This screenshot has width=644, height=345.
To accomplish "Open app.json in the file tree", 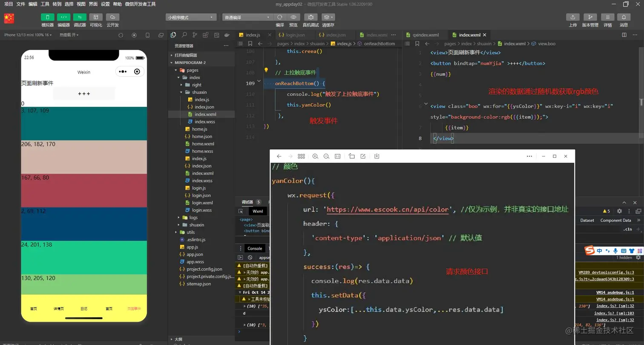I will [x=195, y=254].
